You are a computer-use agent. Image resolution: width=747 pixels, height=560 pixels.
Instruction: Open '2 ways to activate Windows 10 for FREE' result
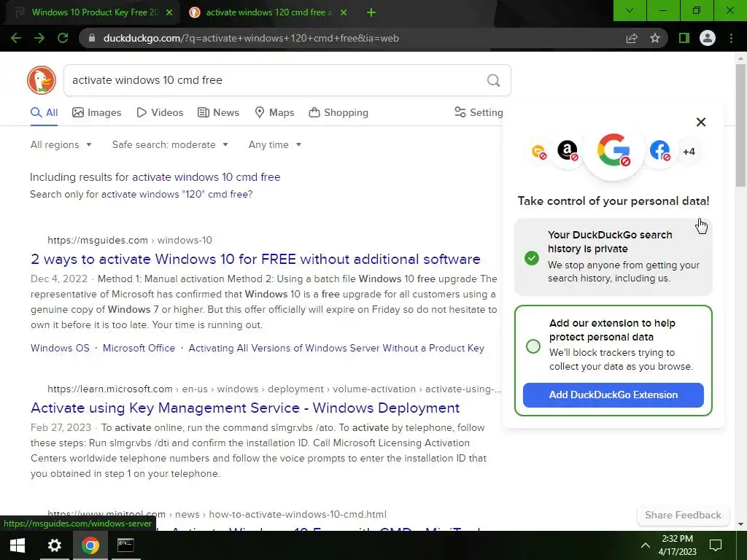(255, 259)
